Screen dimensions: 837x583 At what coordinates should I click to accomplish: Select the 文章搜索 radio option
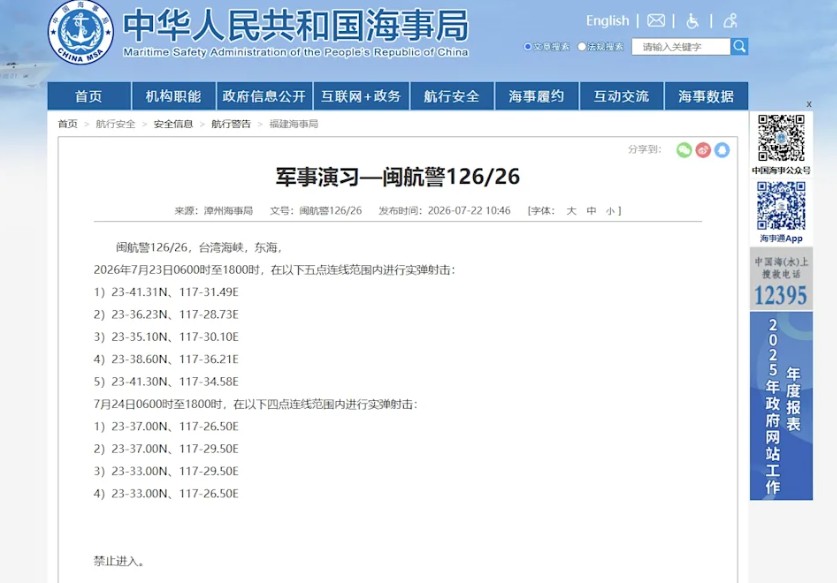[527, 46]
